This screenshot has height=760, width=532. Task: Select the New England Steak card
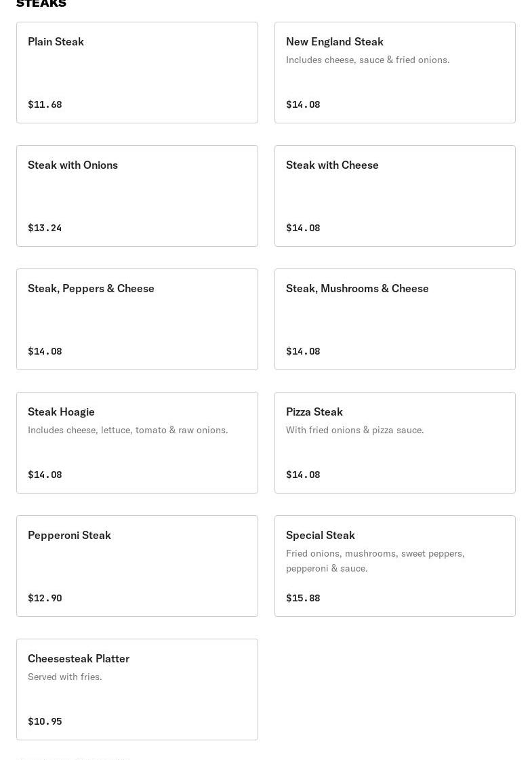click(395, 73)
